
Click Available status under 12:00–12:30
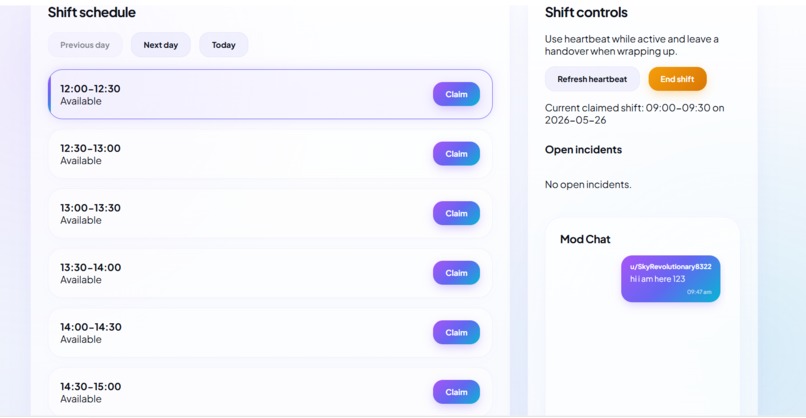81,101
